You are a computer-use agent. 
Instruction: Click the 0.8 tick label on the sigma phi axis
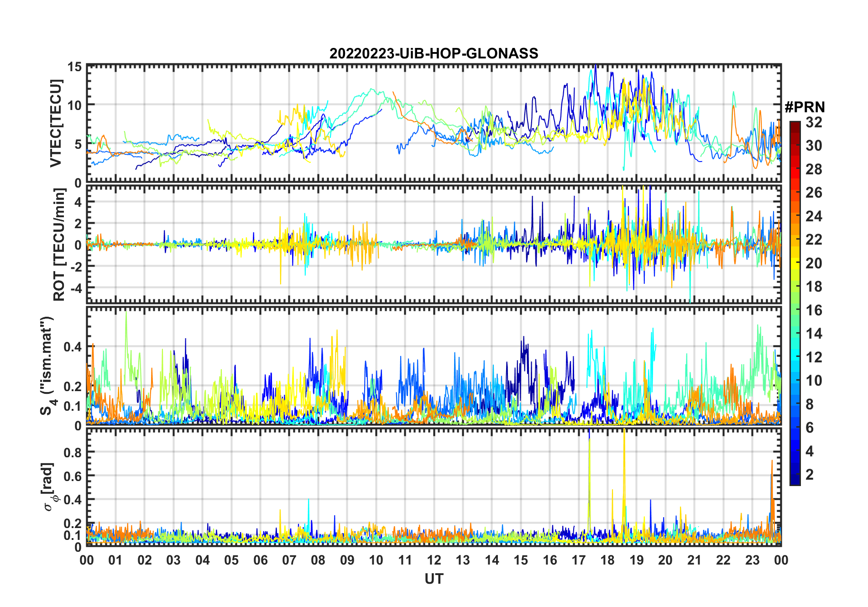point(73,452)
